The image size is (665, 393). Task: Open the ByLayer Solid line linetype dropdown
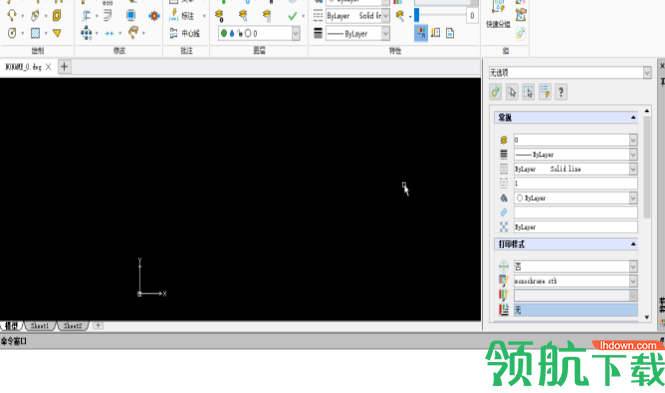tap(357, 16)
